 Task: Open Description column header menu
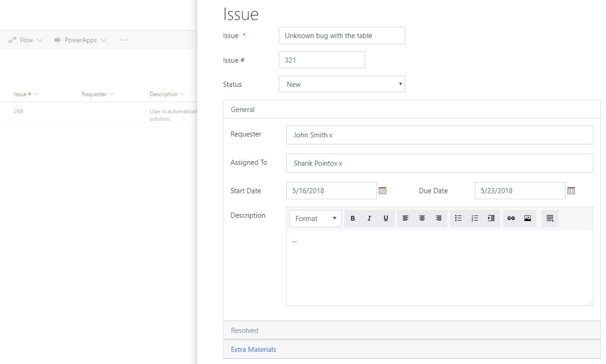167,94
